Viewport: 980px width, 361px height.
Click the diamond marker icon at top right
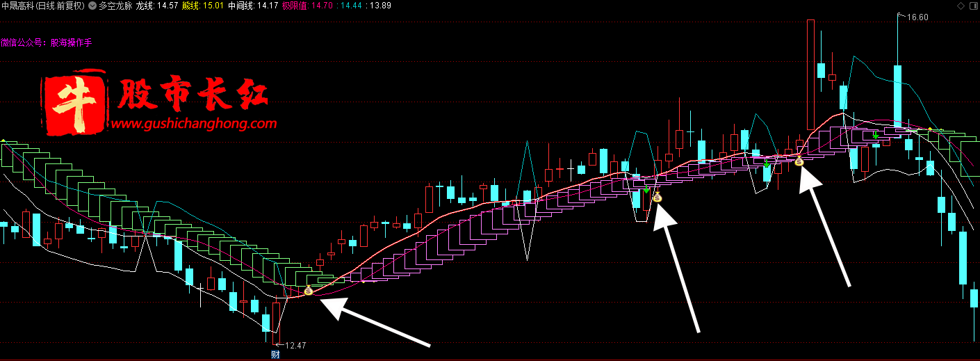point(961,6)
